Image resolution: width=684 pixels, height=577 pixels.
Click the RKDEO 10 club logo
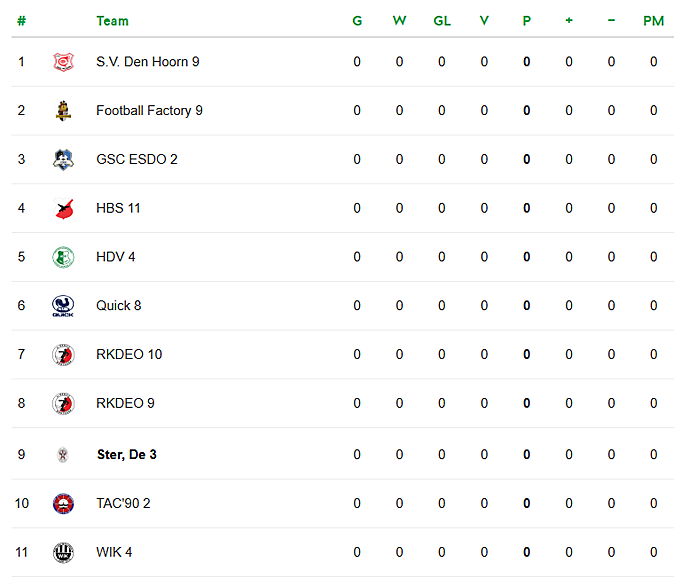point(63,355)
